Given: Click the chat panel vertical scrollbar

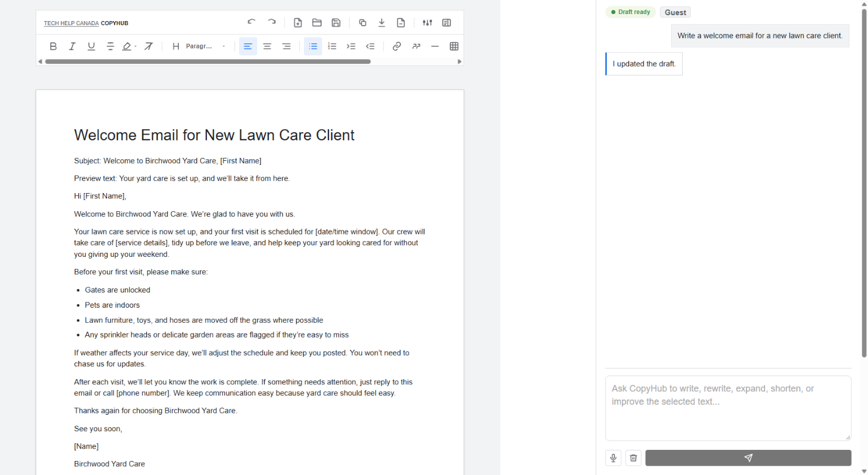Looking at the screenshot, I should 864,183.
